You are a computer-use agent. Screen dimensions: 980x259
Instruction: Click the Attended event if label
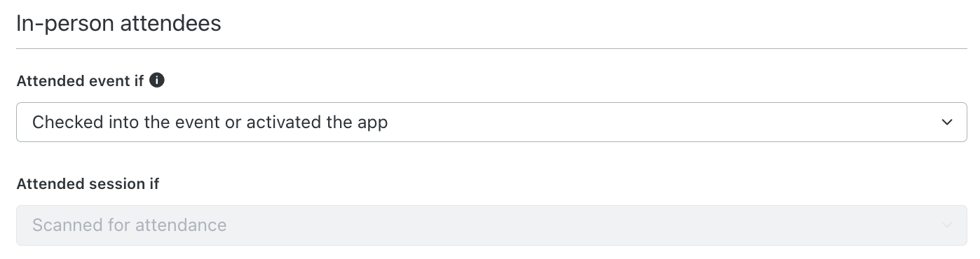coord(80,81)
